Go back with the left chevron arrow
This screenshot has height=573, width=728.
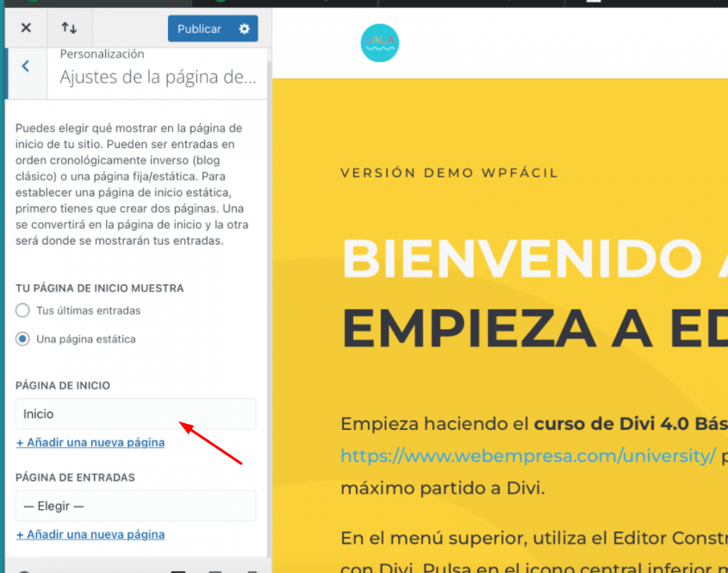(26, 66)
